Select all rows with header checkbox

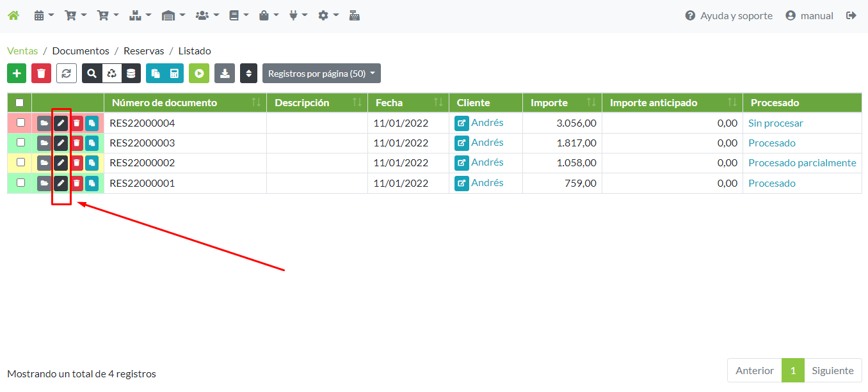(x=20, y=102)
